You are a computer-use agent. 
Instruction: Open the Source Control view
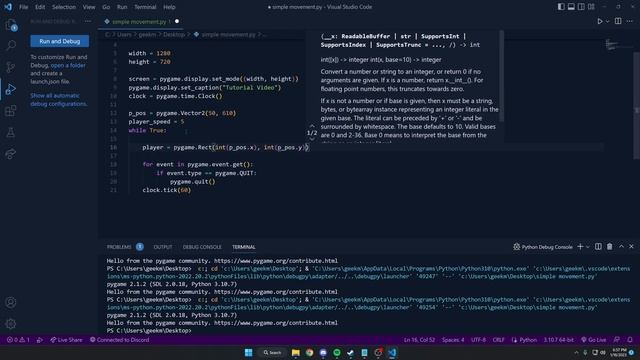coord(11,67)
